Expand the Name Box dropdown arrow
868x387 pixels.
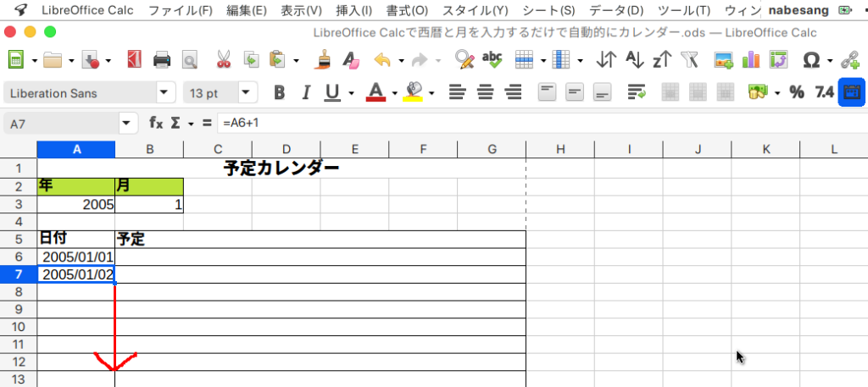(x=127, y=124)
